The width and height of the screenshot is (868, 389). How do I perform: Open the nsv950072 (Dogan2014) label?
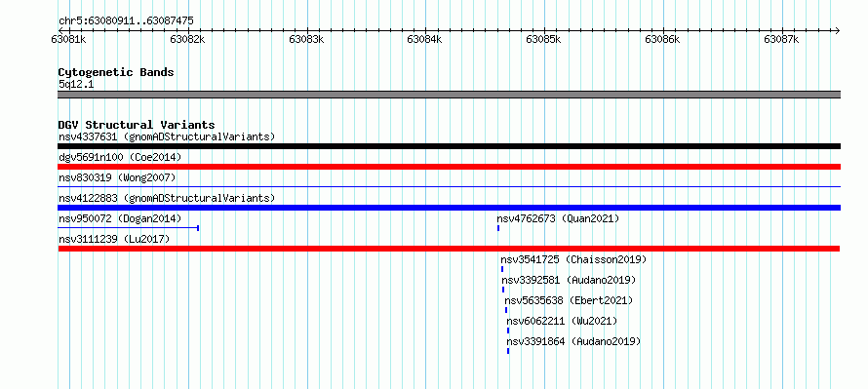120,218
